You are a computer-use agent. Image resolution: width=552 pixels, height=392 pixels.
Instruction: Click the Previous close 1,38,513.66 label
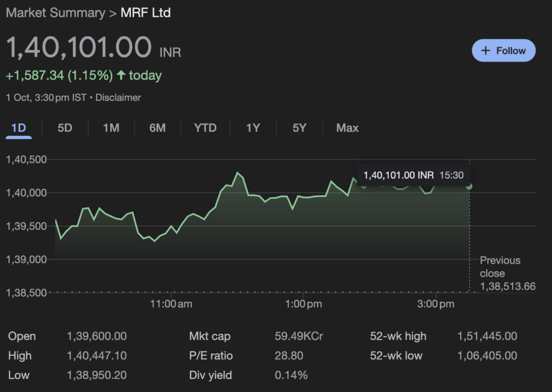click(508, 273)
